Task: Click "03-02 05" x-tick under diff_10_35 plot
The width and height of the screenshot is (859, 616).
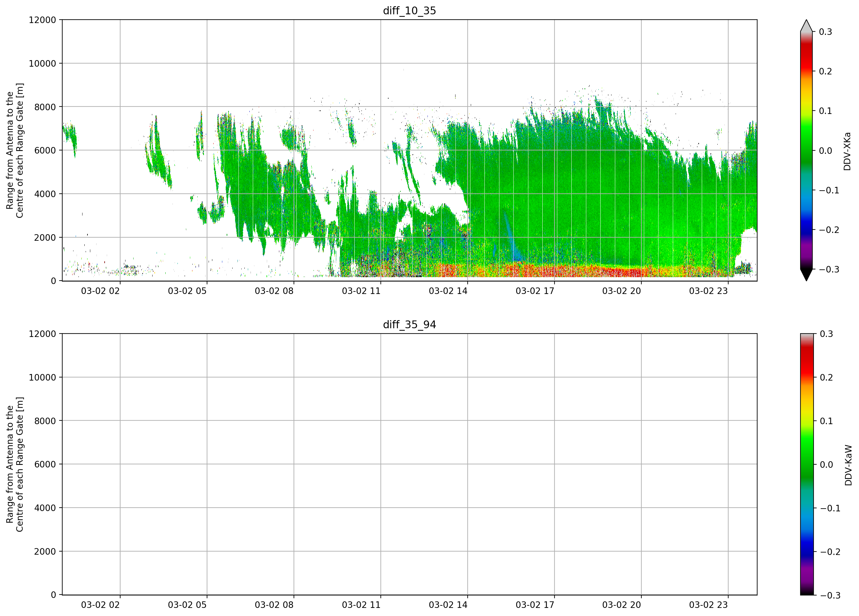Action: click(187, 291)
